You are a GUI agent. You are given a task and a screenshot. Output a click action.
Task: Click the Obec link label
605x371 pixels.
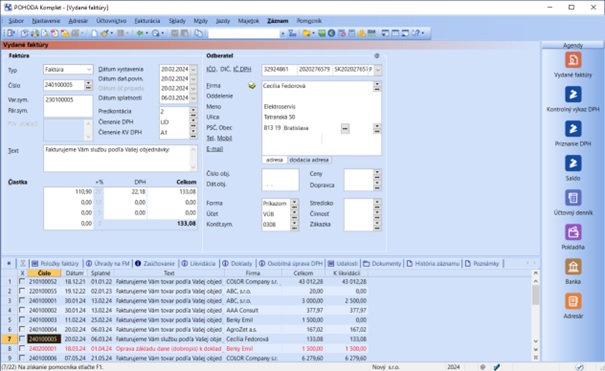[x=225, y=128]
